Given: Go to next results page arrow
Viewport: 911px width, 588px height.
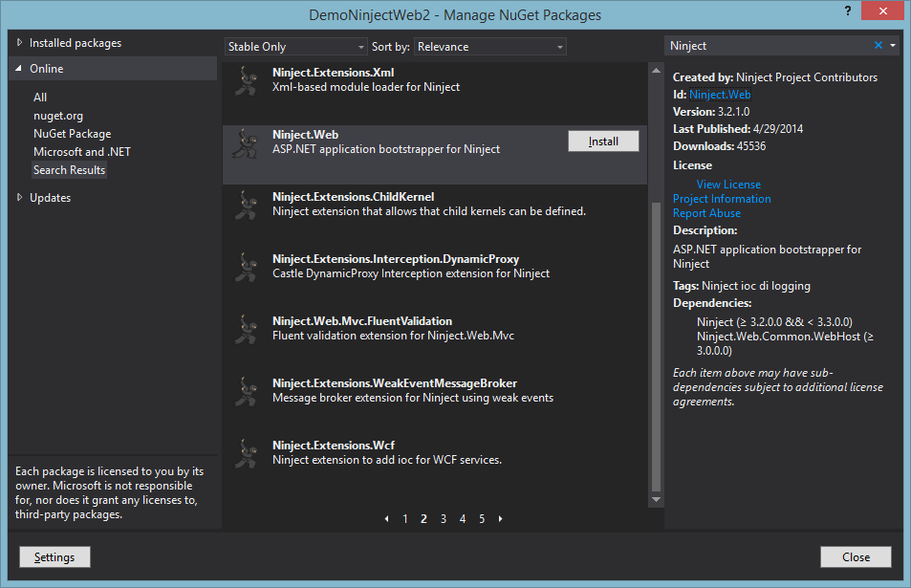Looking at the screenshot, I should (500, 519).
